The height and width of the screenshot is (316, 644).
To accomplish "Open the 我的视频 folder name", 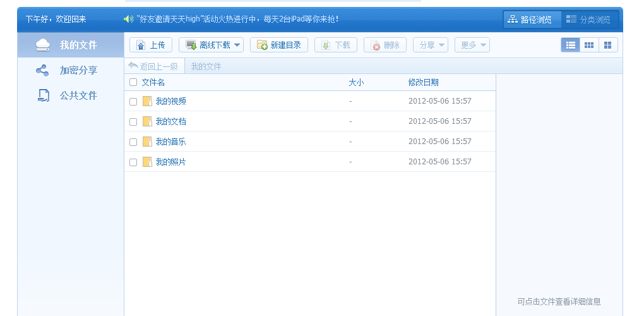I will (x=171, y=101).
